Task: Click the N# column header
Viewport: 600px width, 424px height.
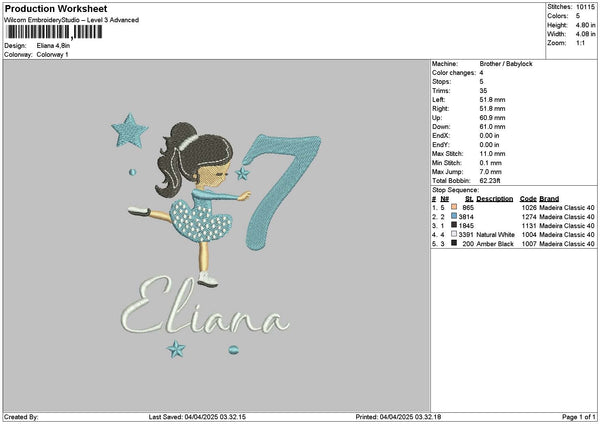Action: click(x=444, y=199)
